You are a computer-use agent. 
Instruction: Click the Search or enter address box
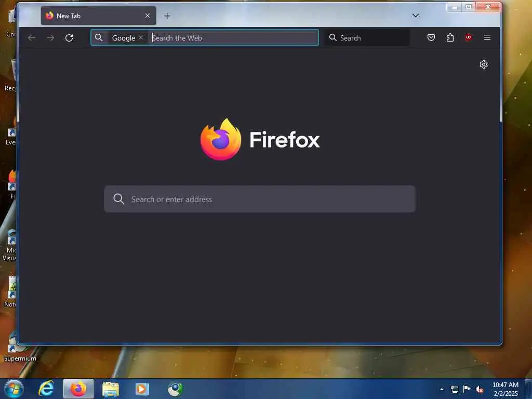coord(260,199)
